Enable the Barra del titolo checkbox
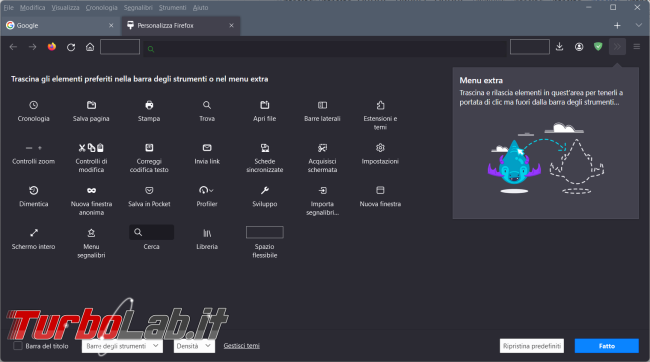Screen dimensions: 650x362 click(18, 345)
